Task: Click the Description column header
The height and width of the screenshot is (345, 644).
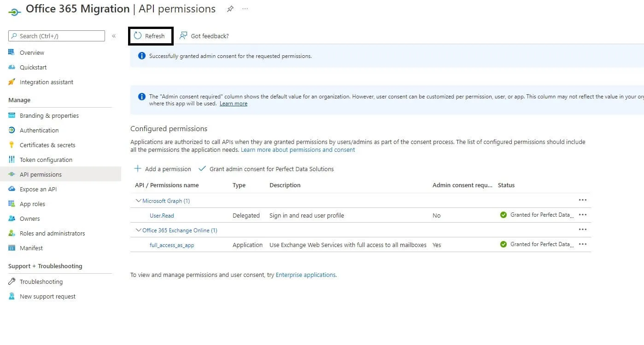Action: coord(285,185)
